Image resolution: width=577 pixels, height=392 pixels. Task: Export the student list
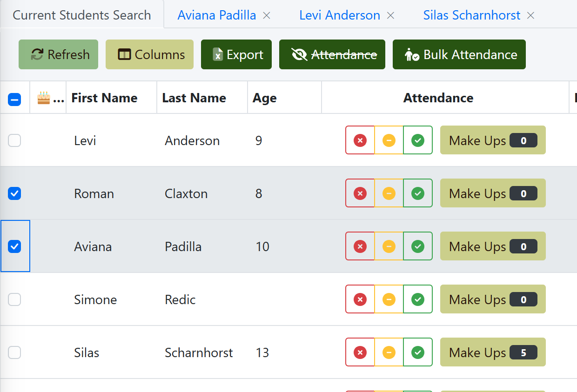236,54
